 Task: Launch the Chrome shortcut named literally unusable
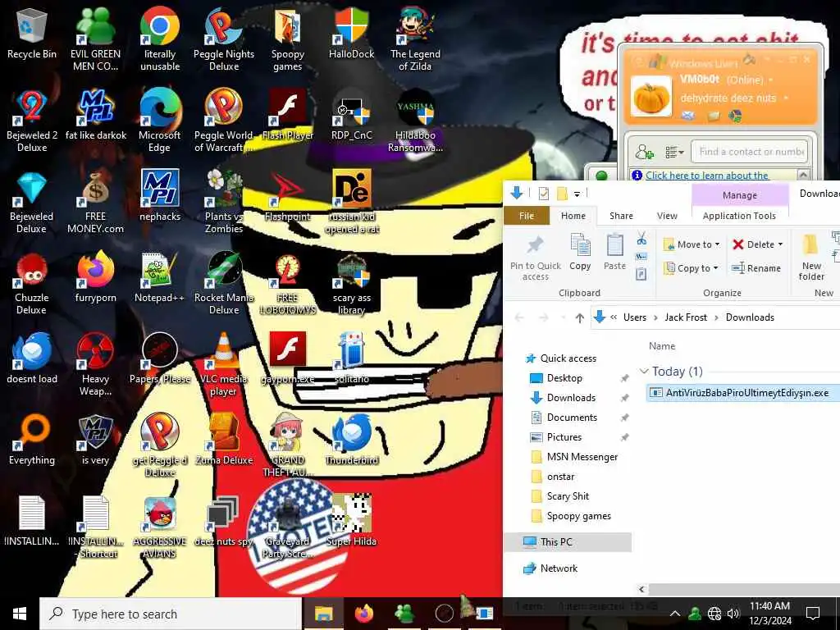160,40
